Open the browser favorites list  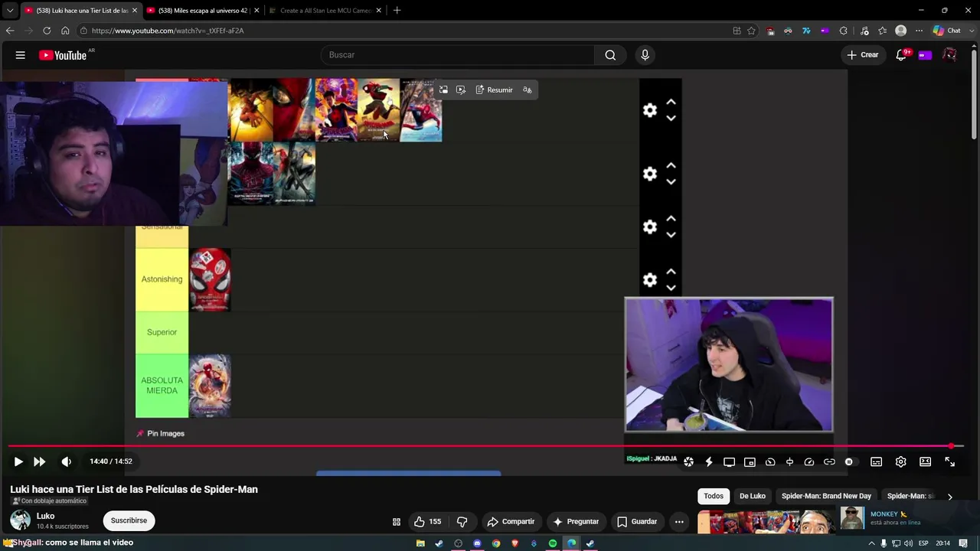pyautogui.click(x=883, y=31)
